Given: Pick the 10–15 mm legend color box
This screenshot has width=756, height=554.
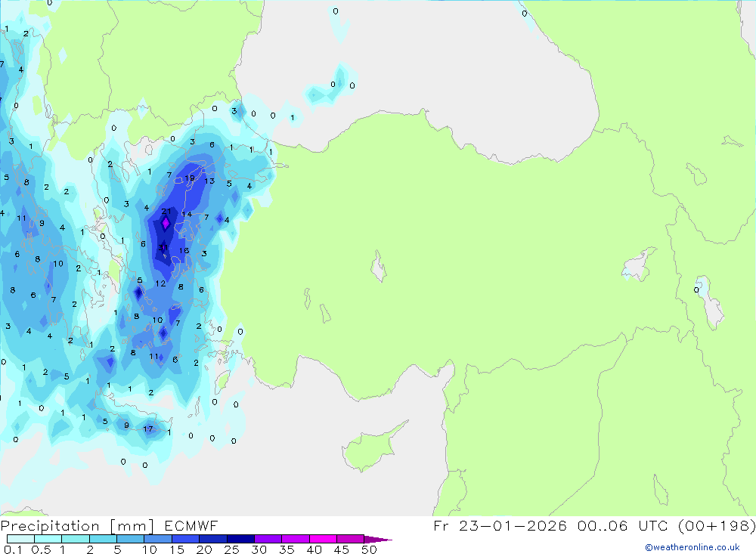Looking at the screenshot, I should (158, 539).
